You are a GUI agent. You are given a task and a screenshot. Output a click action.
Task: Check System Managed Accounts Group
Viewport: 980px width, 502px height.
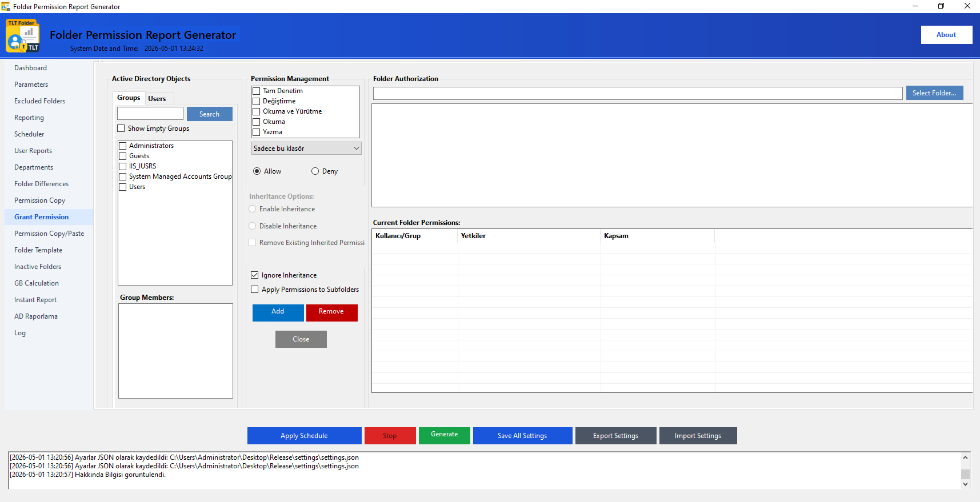click(122, 176)
